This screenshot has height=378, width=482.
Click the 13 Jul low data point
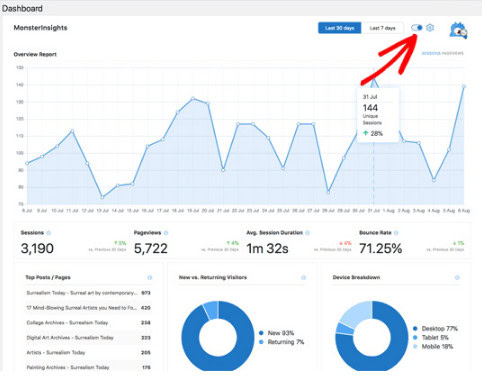coord(102,197)
